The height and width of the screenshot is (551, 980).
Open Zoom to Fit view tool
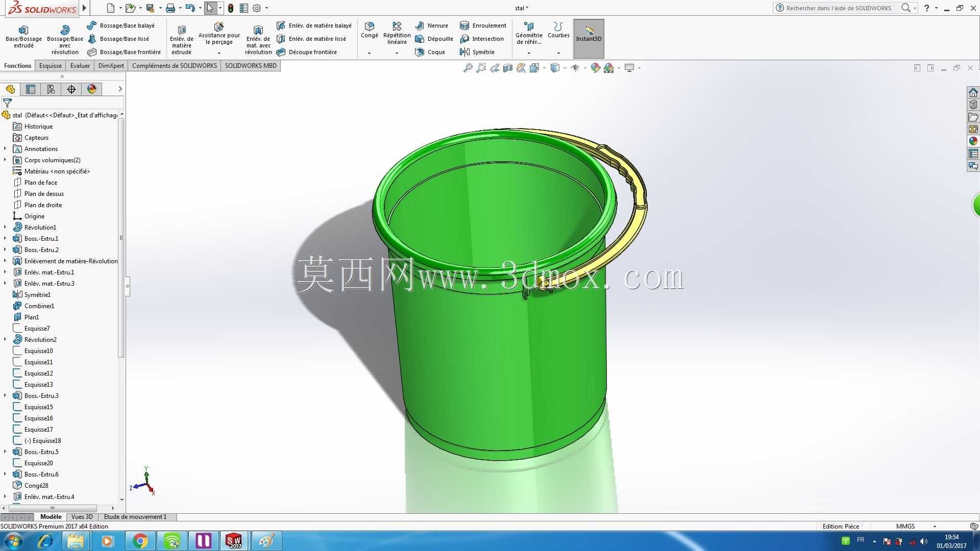(468, 68)
